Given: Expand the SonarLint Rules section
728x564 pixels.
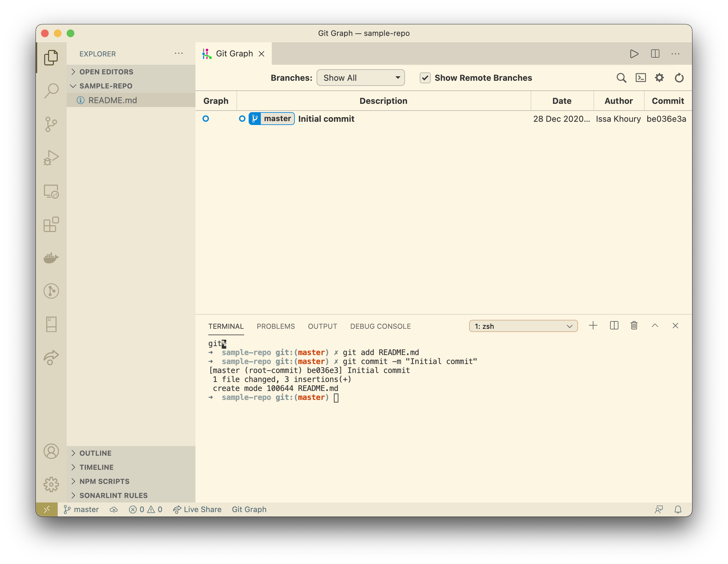Looking at the screenshot, I should point(131,495).
